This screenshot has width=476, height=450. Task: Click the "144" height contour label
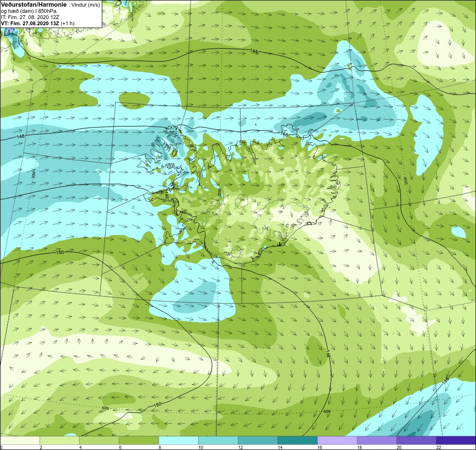(254, 51)
